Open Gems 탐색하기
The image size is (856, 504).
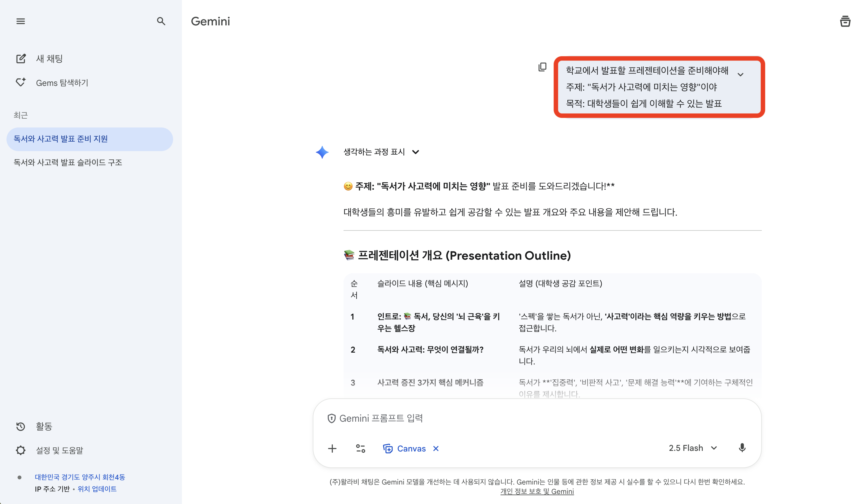point(62,83)
